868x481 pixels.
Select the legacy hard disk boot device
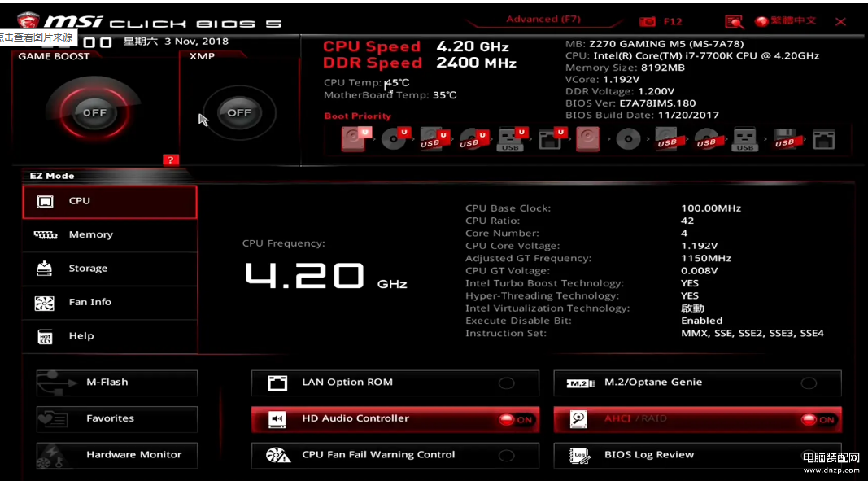coord(587,138)
